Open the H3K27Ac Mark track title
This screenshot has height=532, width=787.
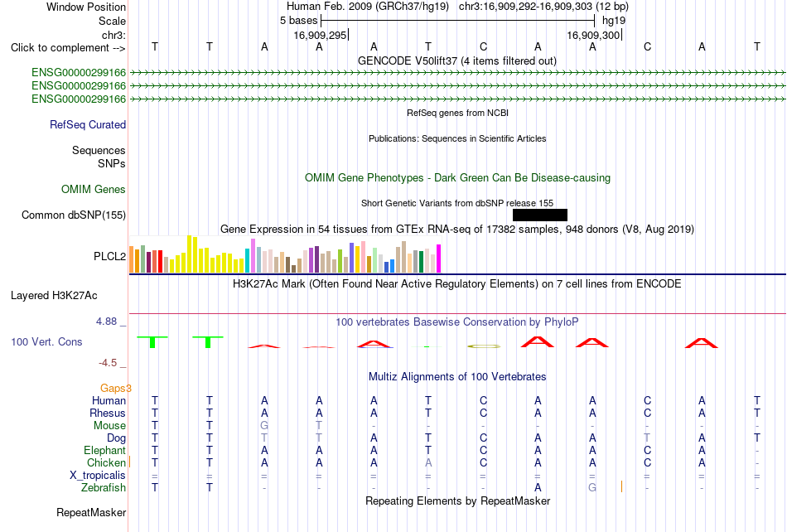pos(457,284)
